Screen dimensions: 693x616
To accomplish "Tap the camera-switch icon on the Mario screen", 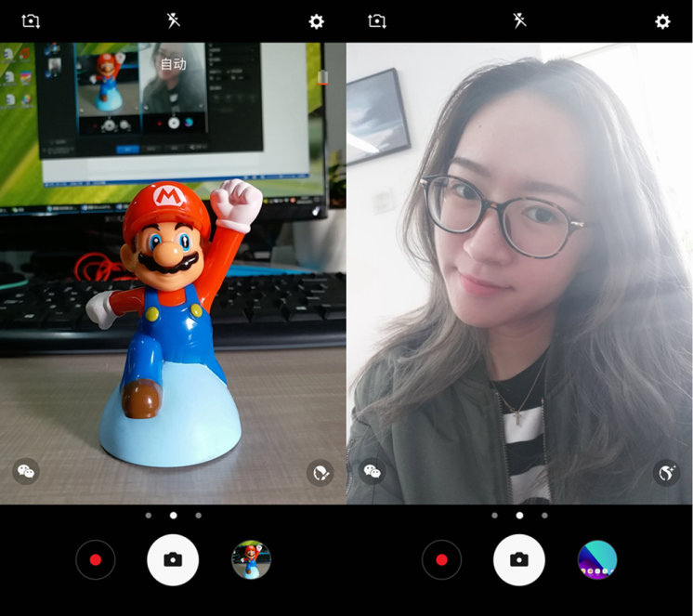I will click(x=31, y=20).
